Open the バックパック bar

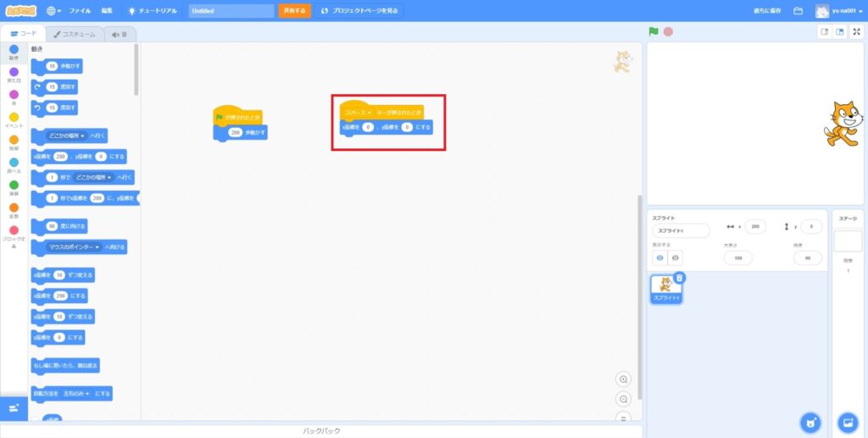point(321,431)
